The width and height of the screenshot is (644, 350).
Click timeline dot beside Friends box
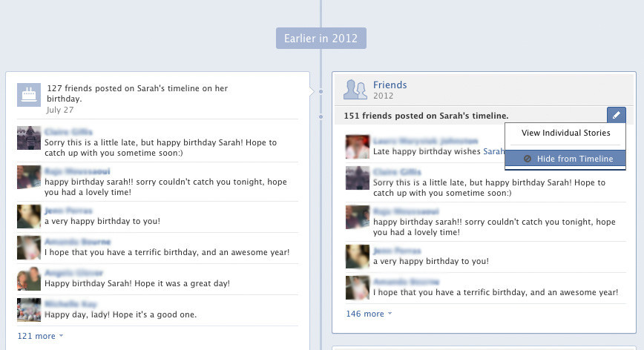[x=321, y=117]
